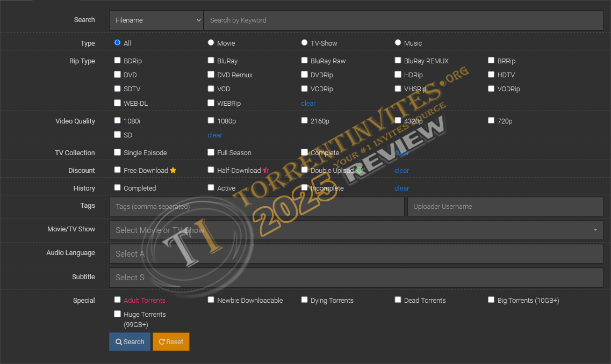
Task: Click the green Double Upload gem icon
Action: (360, 171)
